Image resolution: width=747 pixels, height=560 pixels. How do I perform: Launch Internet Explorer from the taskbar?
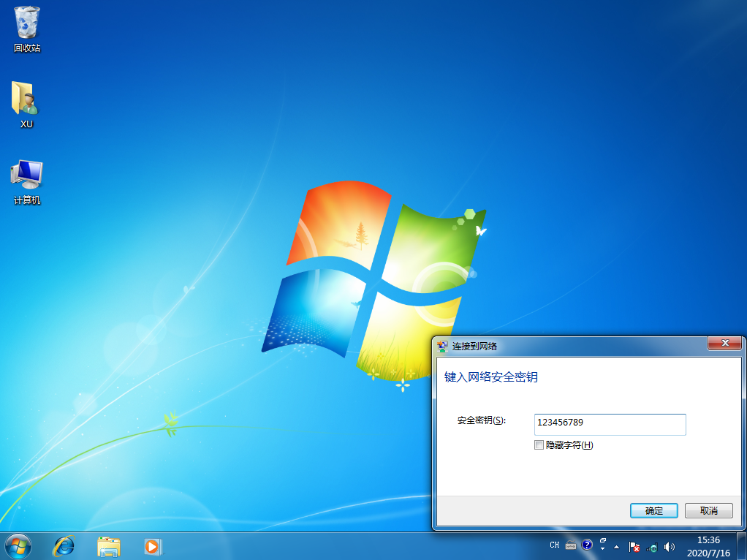[x=64, y=546]
